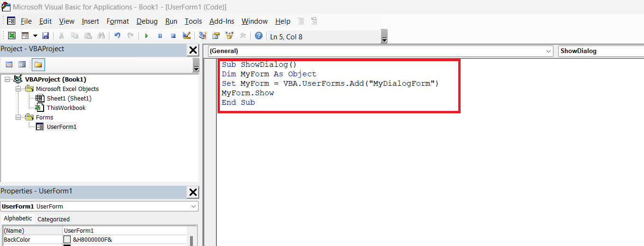The image size is (644, 246).
Task: Click the UserForm control-menu icon left of File
Action: pyautogui.click(x=11, y=21)
